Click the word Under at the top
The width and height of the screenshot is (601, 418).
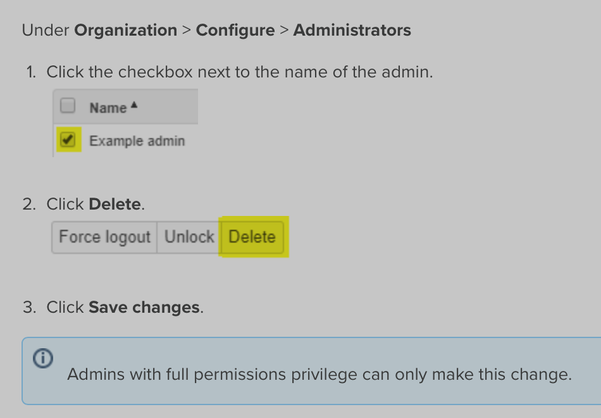pyautogui.click(x=45, y=30)
